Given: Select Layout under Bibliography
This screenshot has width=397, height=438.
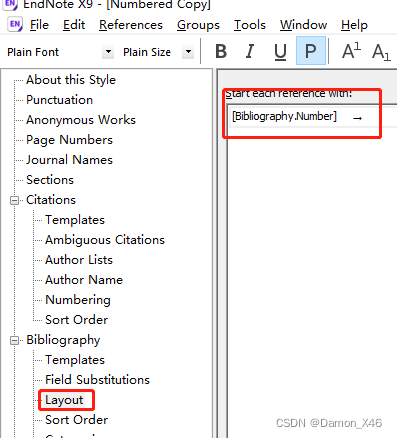Looking at the screenshot, I should (64, 400).
